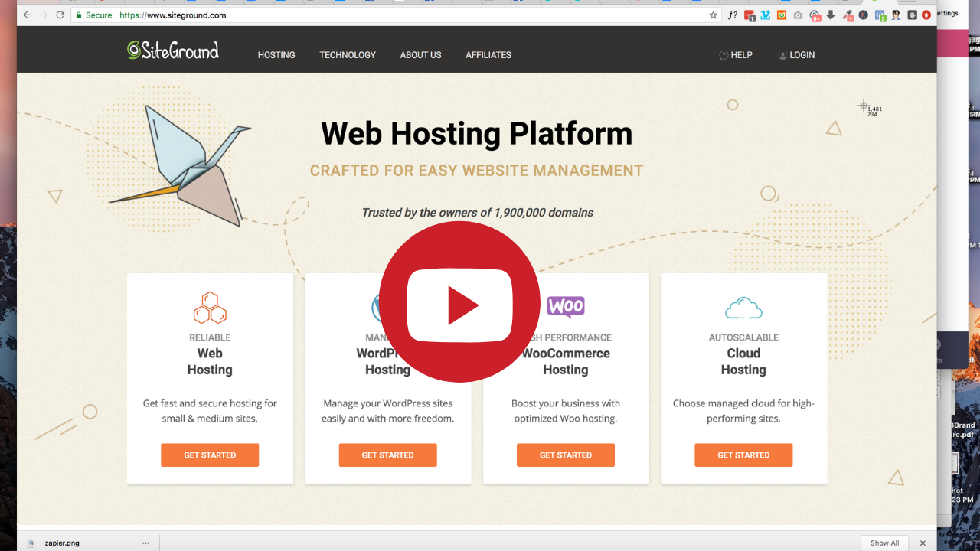Click the user icon beside Login
This screenshot has width=980, height=551.
[782, 55]
